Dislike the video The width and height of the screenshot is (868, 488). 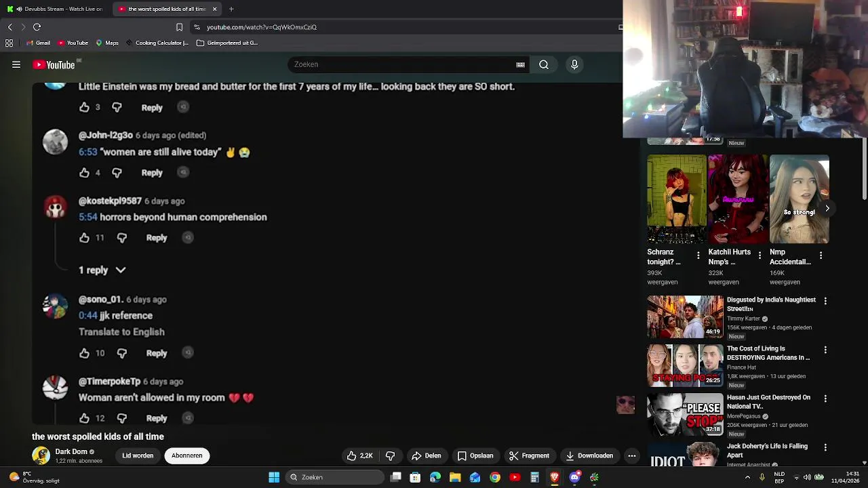tap(390, 455)
